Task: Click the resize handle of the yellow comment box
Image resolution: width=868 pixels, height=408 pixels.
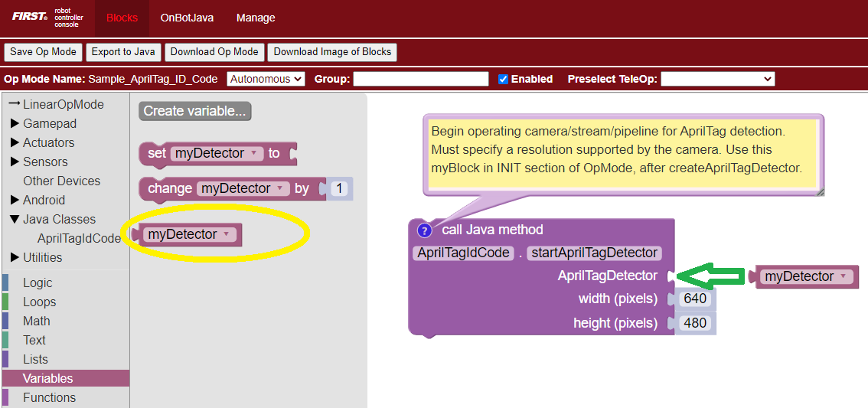Action: click(x=820, y=192)
